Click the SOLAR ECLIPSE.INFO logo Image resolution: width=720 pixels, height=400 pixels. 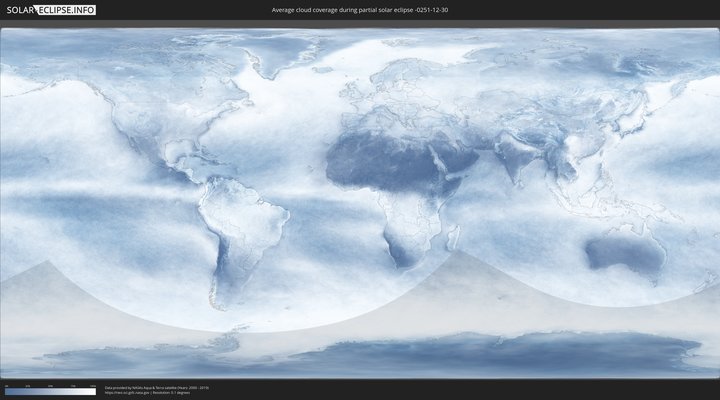pos(51,10)
